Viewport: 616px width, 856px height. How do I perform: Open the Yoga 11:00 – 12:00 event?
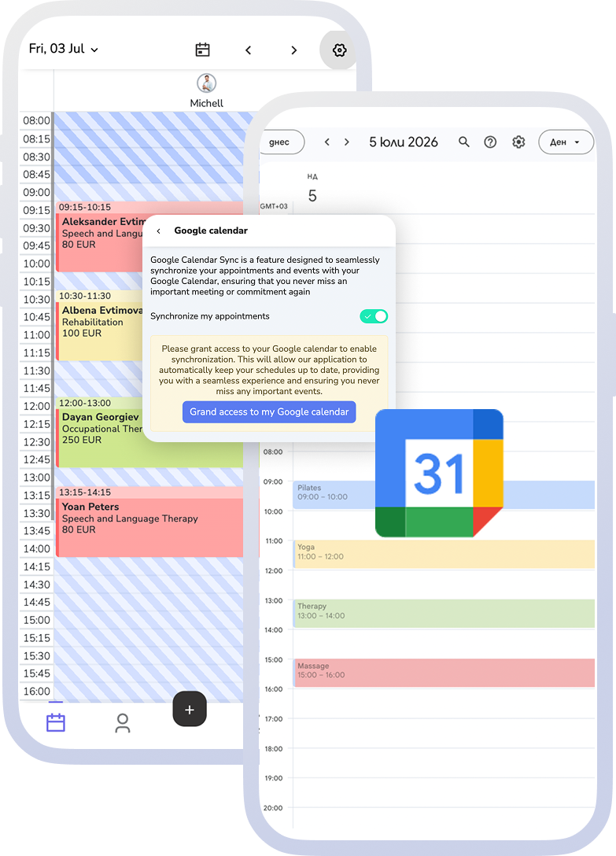click(x=444, y=554)
